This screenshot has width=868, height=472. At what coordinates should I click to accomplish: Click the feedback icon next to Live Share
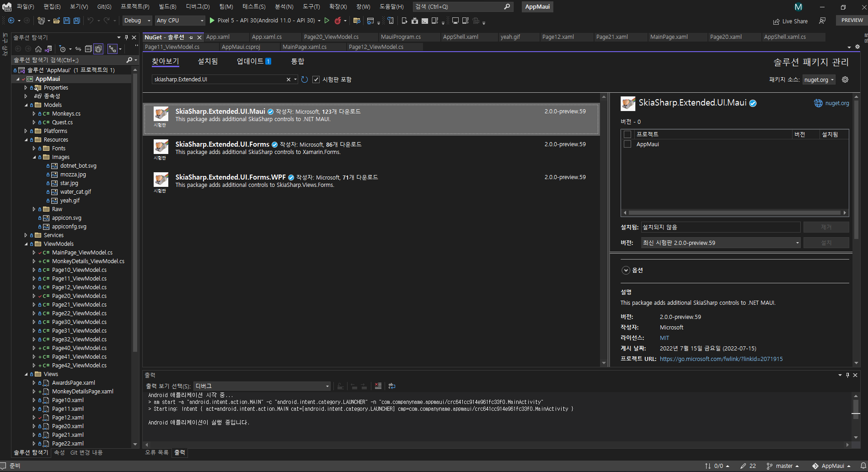coord(822,21)
